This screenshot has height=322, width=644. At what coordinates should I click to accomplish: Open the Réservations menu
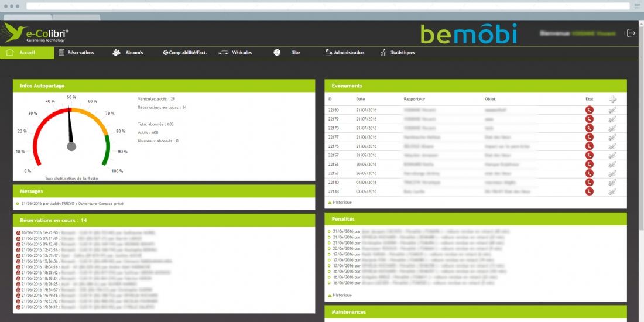76,53
